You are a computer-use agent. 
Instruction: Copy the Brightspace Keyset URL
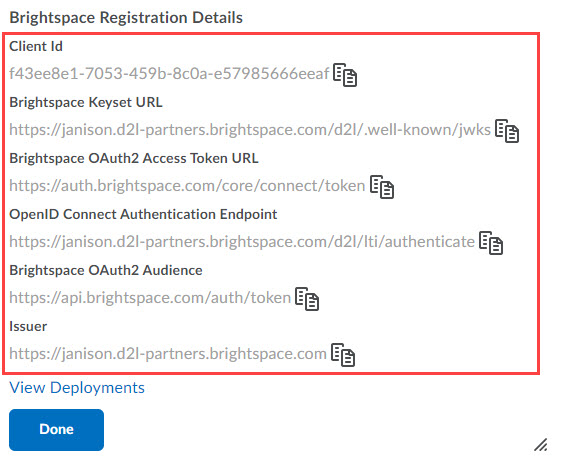[507, 131]
